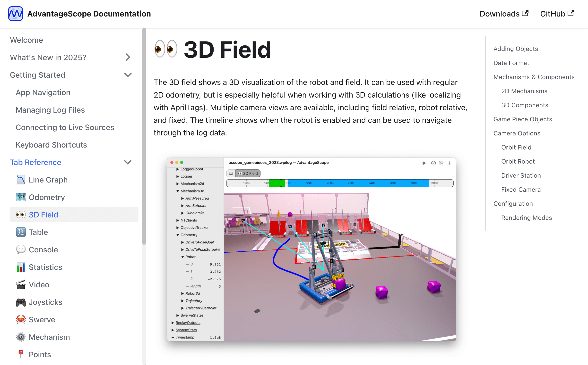Viewport: 588px width, 365px height.
Task: Click the 300s mark on the timeline
Action: (435, 183)
